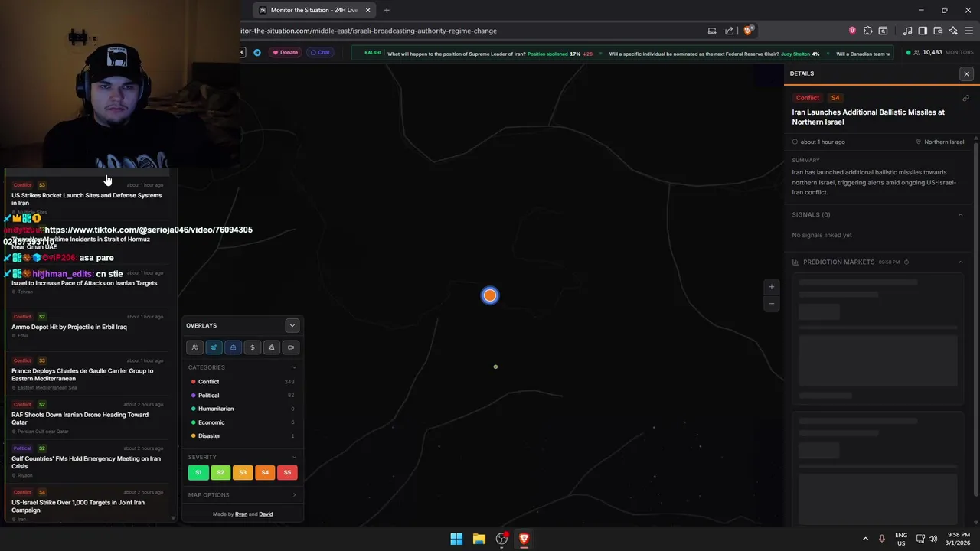Image resolution: width=980 pixels, height=551 pixels.
Task: Open US Strikes Rocket Launch Sites item
Action: 87,197
